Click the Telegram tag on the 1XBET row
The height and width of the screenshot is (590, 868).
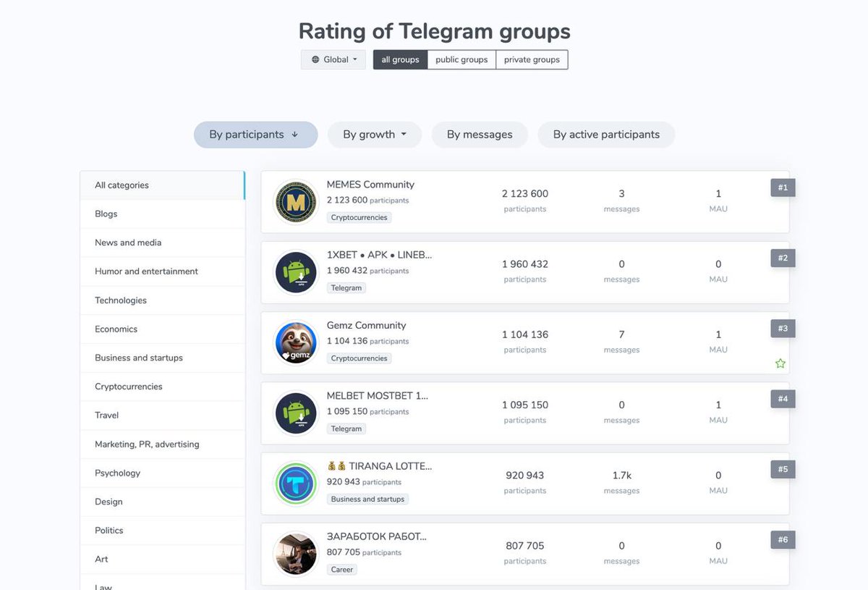click(346, 287)
